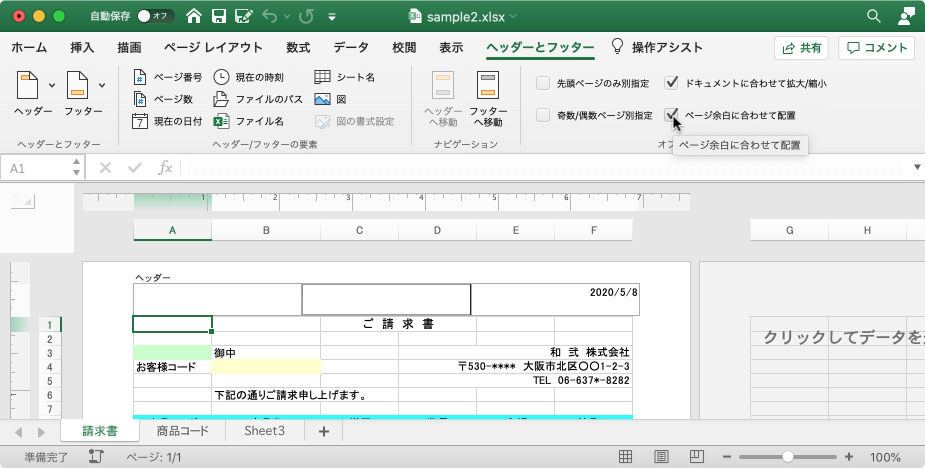Insert ファイルのパス element
Image resolution: width=925 pixels, height=468 pixels.
258,99
